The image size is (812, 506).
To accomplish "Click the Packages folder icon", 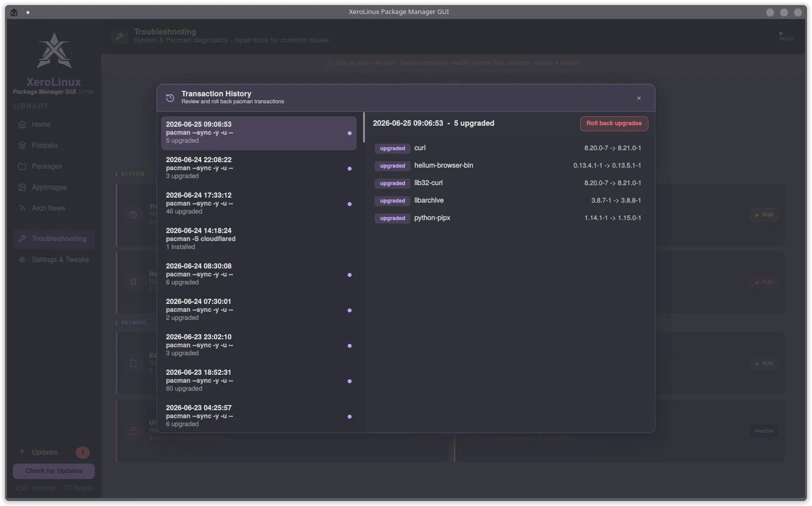I will (x=22, y=167).
